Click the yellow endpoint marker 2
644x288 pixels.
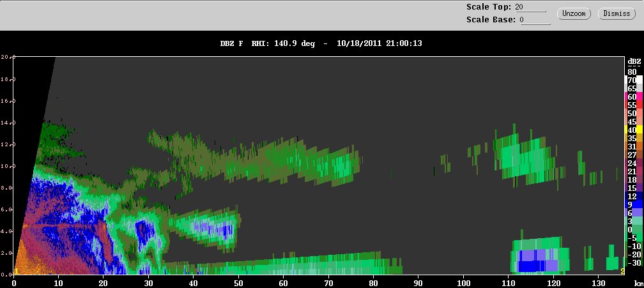click(622, 271)
